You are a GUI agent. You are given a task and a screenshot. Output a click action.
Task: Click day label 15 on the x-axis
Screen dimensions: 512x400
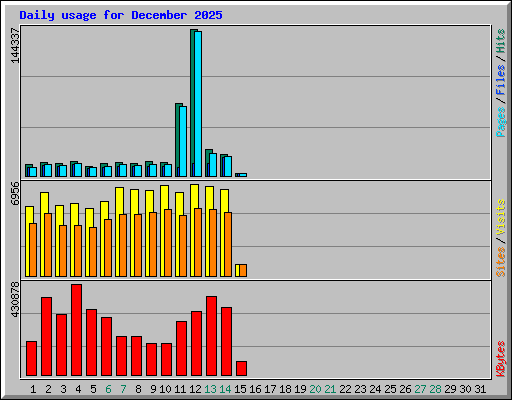[240, 389]
